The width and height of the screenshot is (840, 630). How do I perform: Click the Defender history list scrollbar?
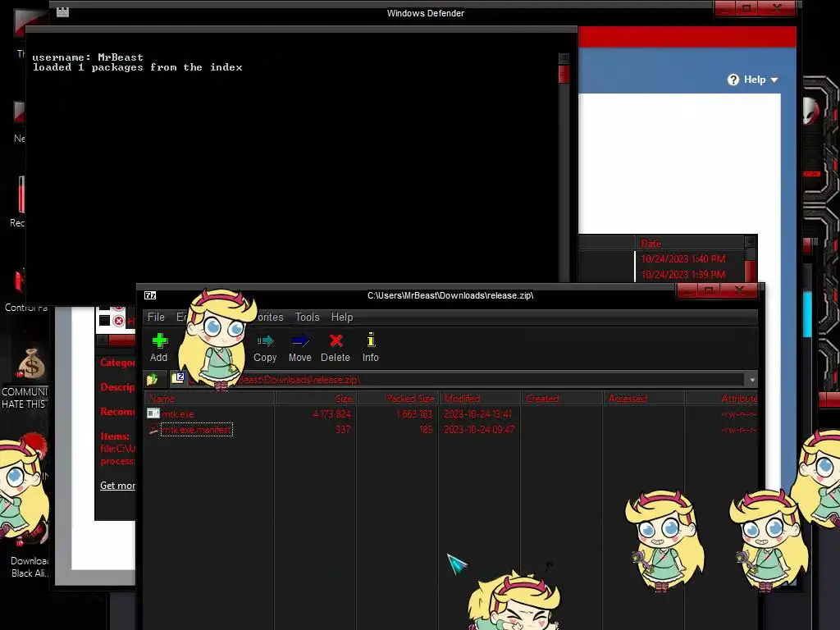point(751,258)
